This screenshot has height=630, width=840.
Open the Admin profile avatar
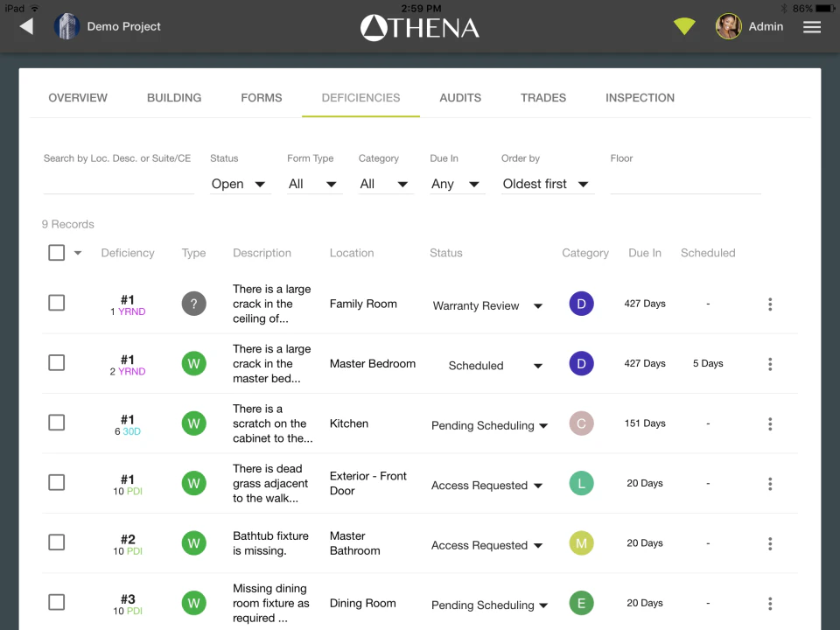(728, 26)
